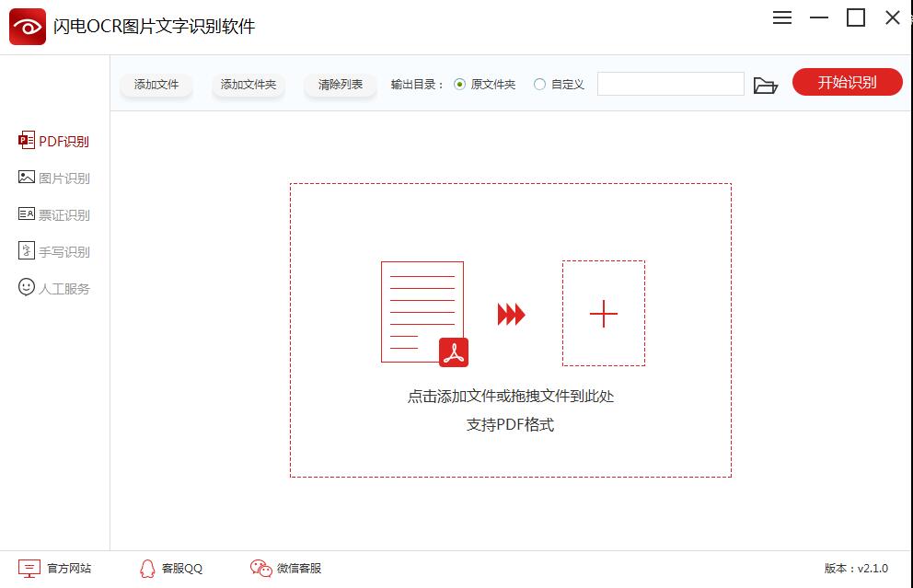Open 微信客服 WeChat support
The image size is (913, 588).
click(x=285, y=569)
